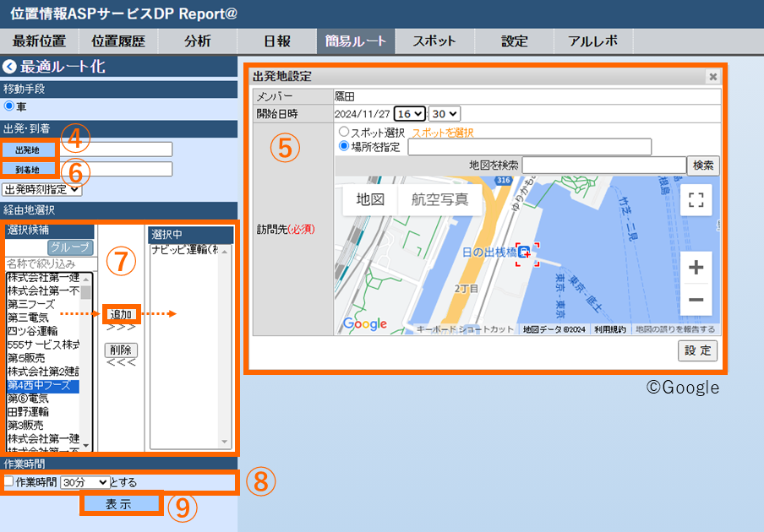The image size is (764, 532).
Task: Click the 追加 button
Action: (121, 314)
